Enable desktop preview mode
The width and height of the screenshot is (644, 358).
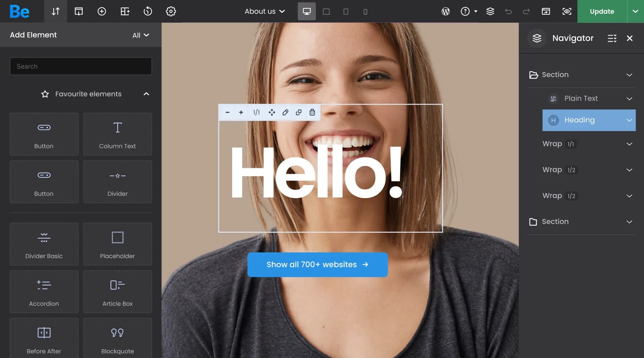[x=306, y=12]
